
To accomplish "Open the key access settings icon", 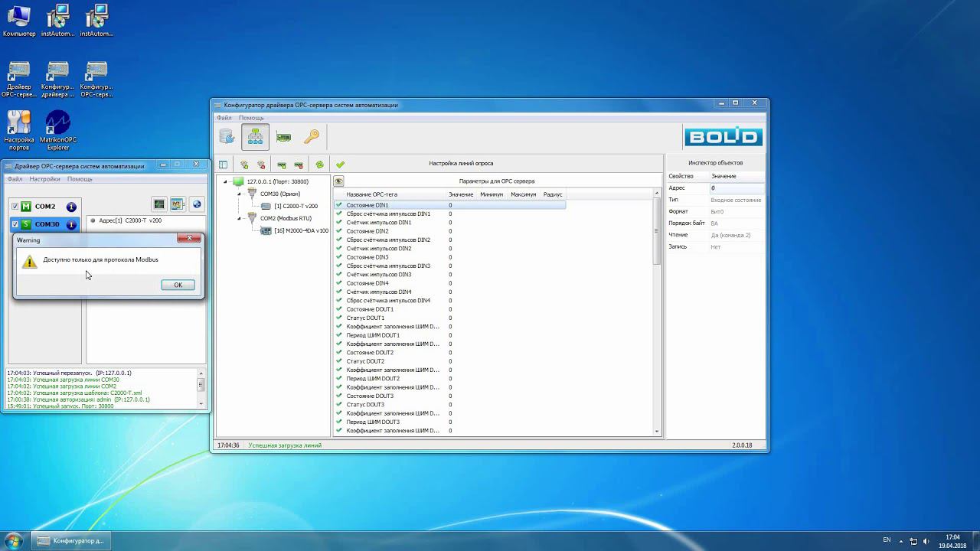I will [x=312, y=137].
